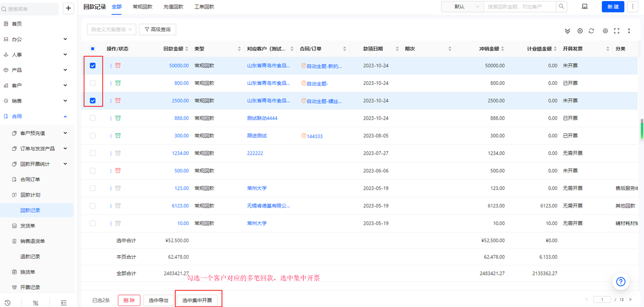Open the help question mark button
644x307 pixels.
pyautogui.click(x=621, y=281)
